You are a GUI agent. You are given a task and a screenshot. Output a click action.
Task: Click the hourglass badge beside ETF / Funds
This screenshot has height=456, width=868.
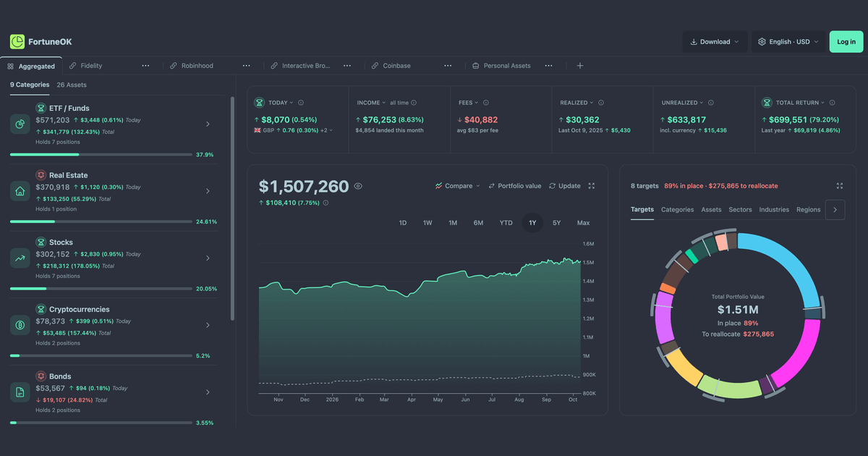pyautogui.click(x=41, y=108)
